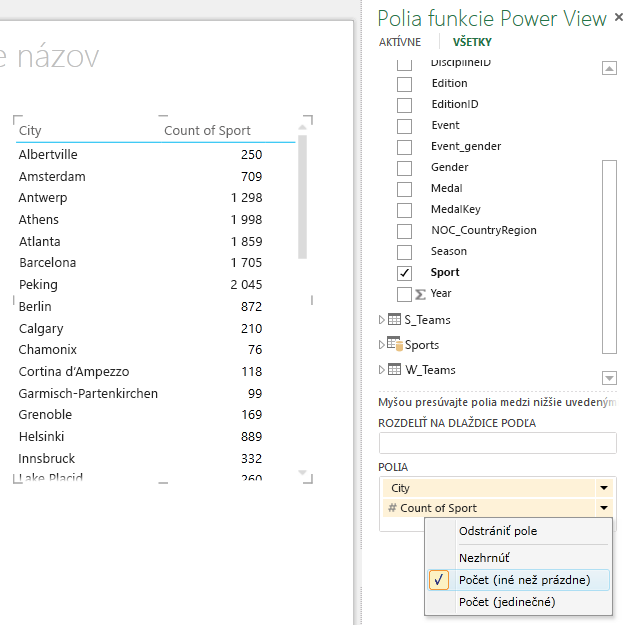Click the ROZDELIŤ NA DLAŽDICE PODĽA box
The image size is (629, 625).
(497, 443)
